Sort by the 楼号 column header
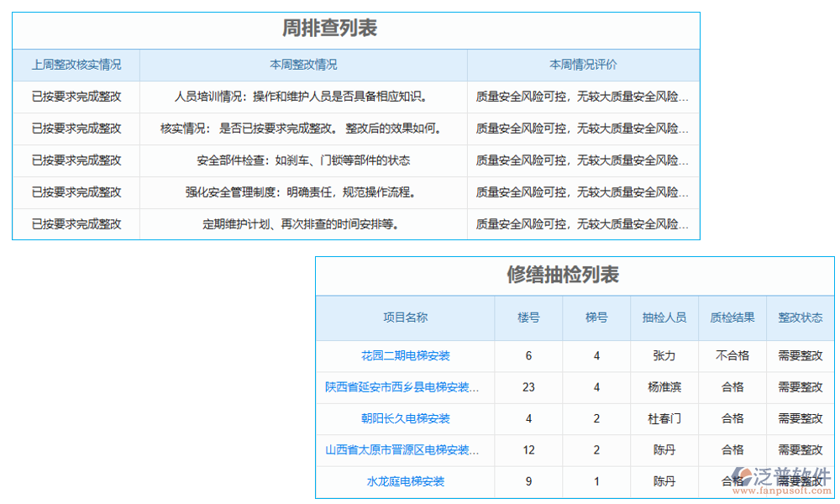Image resolution: width=840 pixels, height=504 pixels. point(528,318)
